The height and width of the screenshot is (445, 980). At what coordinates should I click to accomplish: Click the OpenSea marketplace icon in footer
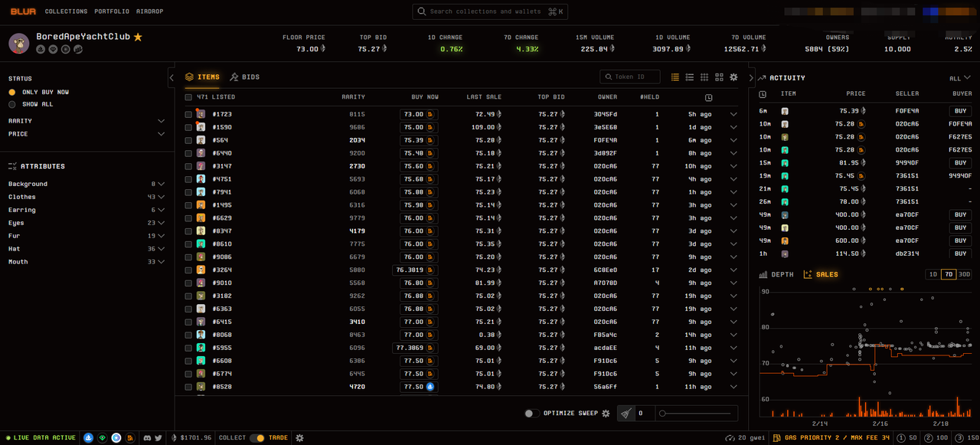click(89, 438)
